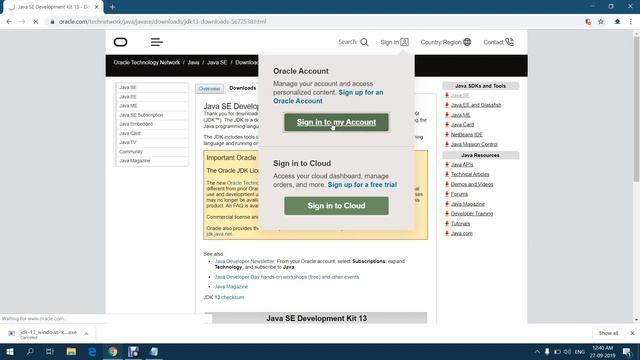
Task: Open Java Developer Newsletter link
Action: [244, 261]
